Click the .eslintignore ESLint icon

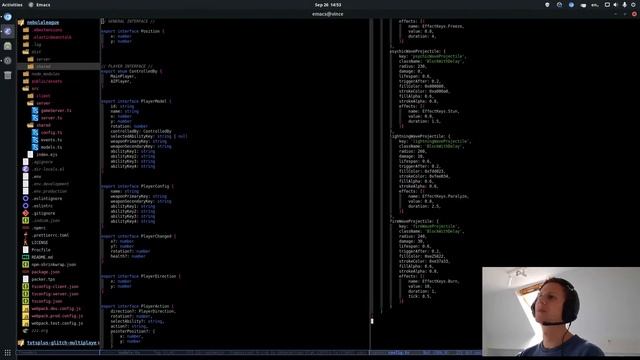[25, 198]
